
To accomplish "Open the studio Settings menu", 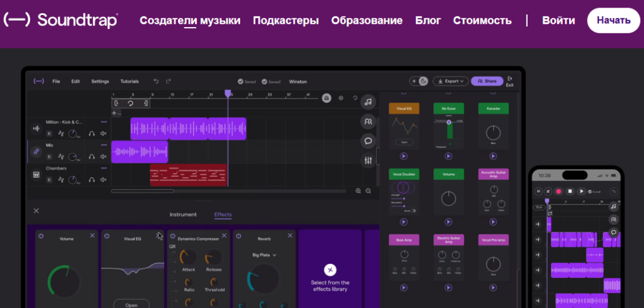I will point(100,81).
